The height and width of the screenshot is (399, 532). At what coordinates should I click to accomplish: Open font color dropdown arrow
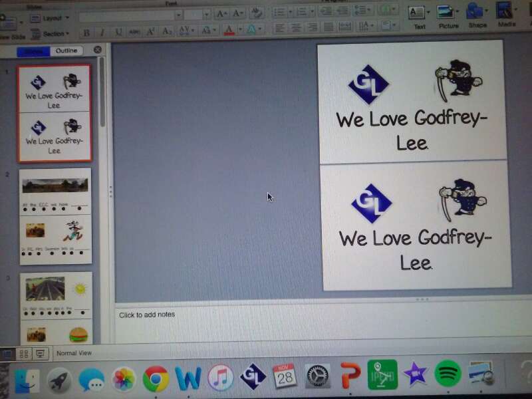[x=240, y=30]
